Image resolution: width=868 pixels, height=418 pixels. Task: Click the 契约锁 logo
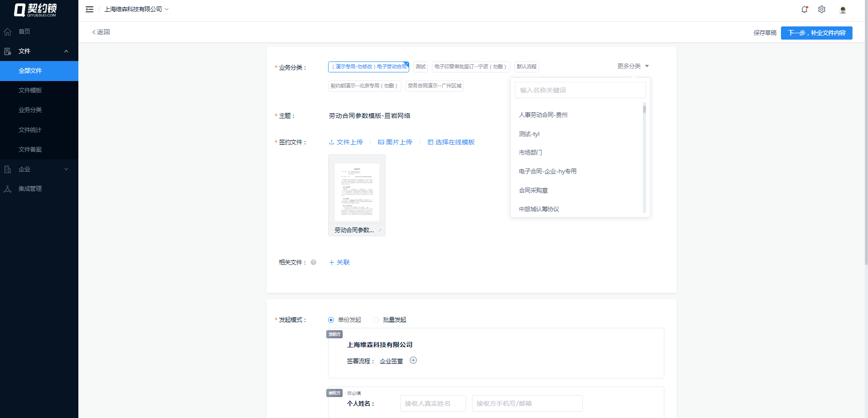coord(36,10)
